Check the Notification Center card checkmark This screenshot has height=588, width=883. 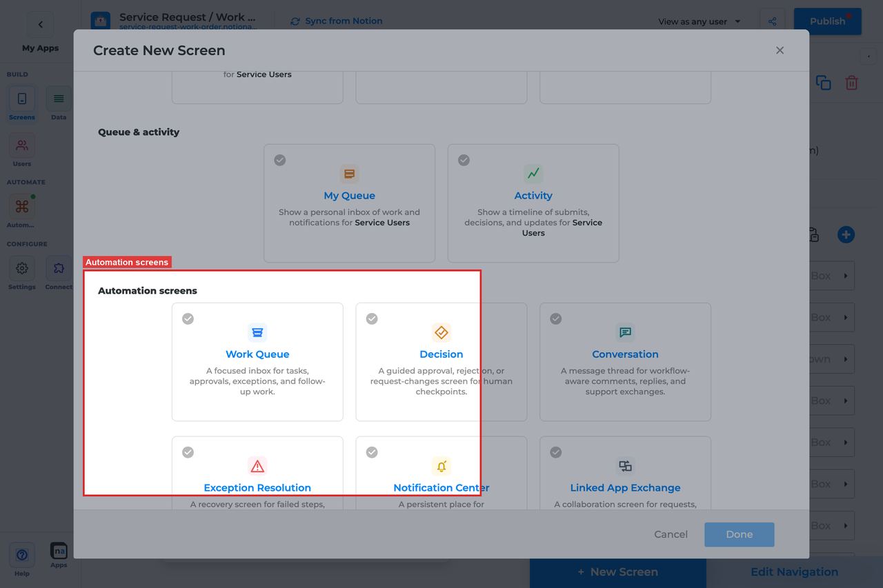click(x=372, y=452)
